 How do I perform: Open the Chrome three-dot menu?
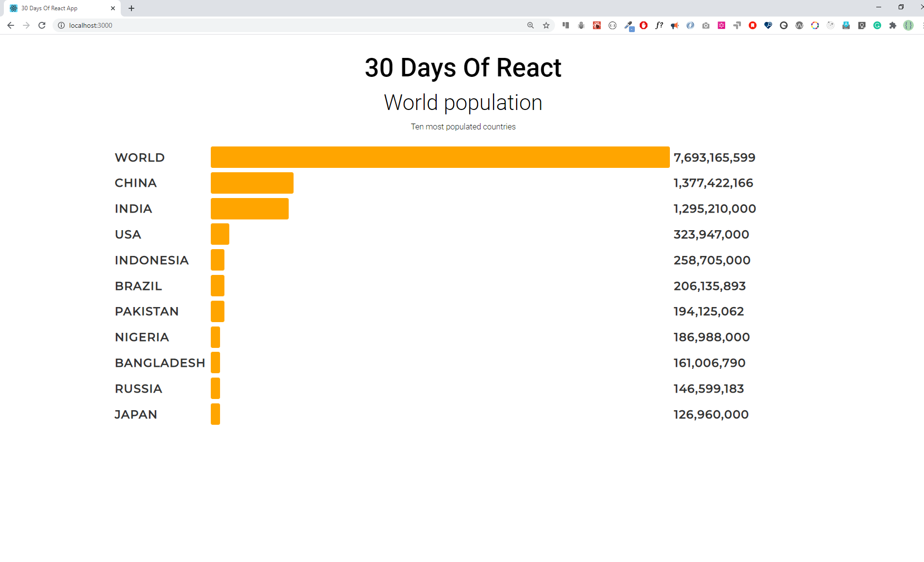922,25
